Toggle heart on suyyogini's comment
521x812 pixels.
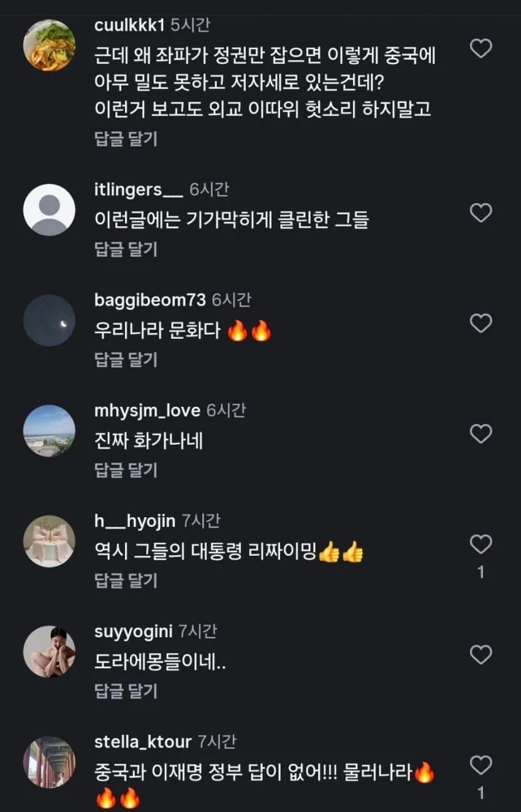pyautogui.click(x=481, y=655)
